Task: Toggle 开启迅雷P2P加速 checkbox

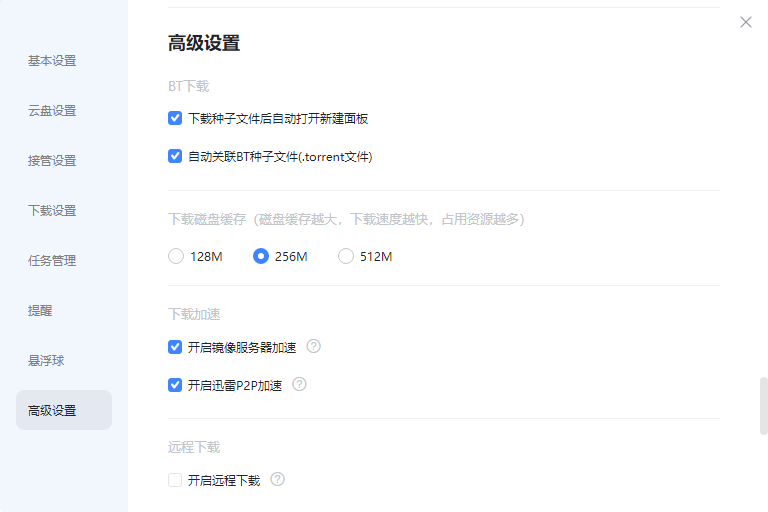Action: 175,385
